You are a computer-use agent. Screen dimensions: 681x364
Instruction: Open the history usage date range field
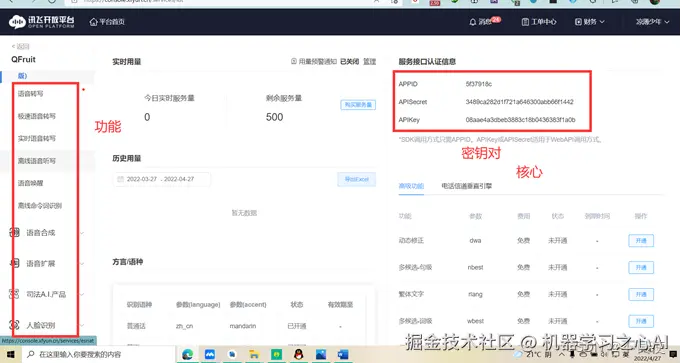point(162,179)
